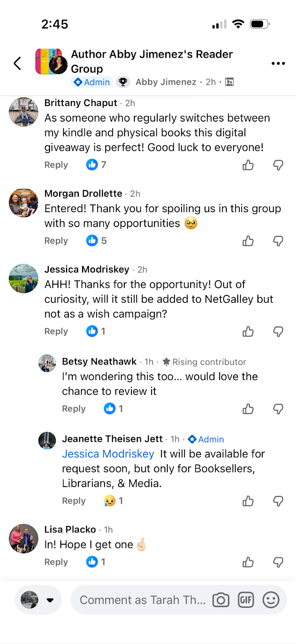Thumbs down Betsy Neathawk's reply
This screenshot has height=644, width=296.
pyautogui.click(x=278, y=409)
